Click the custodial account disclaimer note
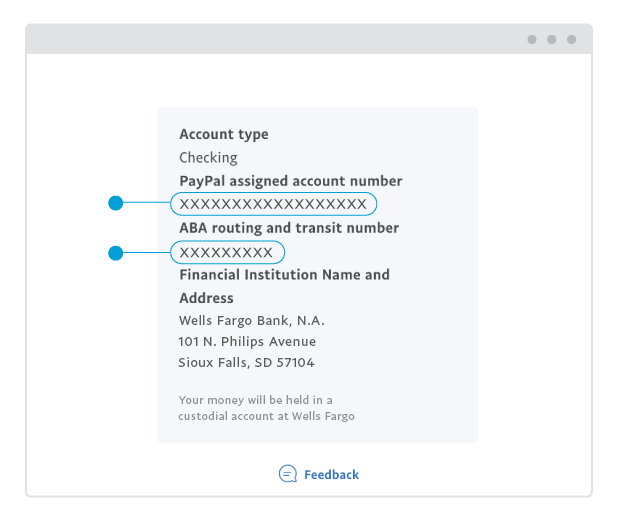 pyautogui.click(x=266, y=408)
